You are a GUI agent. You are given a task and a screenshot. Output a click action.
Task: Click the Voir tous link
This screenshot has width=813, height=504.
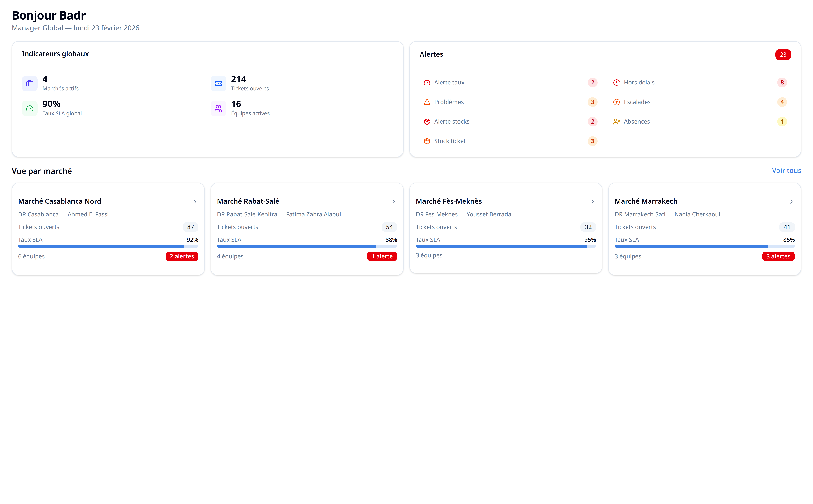click(x=786, y=171)
